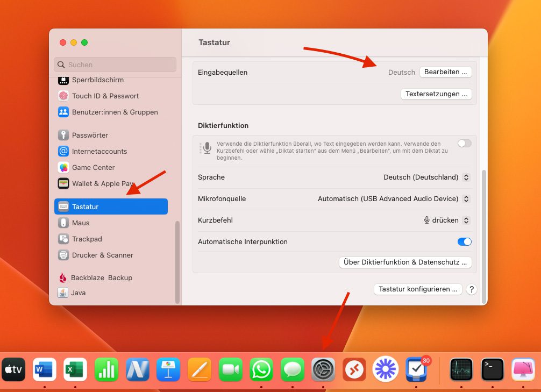
Task: Expand the Mikrofonquelle selector
Action: coord(393,199)
